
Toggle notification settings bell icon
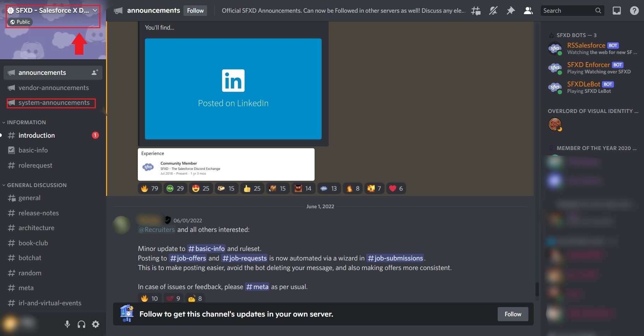[x=493, y=11]
